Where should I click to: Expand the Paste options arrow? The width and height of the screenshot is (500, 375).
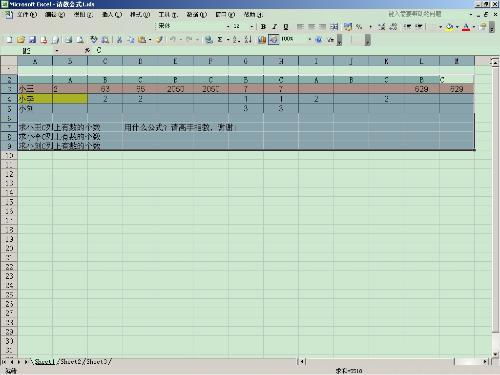click(x=150, y=40)
